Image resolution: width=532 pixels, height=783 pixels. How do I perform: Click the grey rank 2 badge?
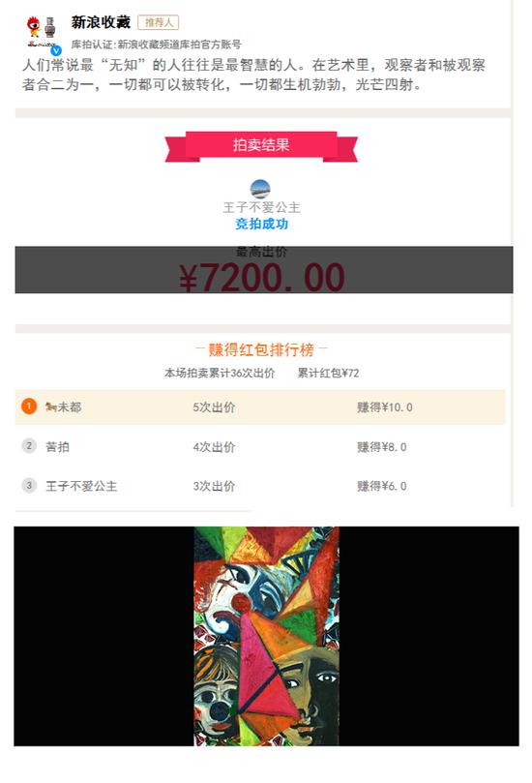[29, 445]
